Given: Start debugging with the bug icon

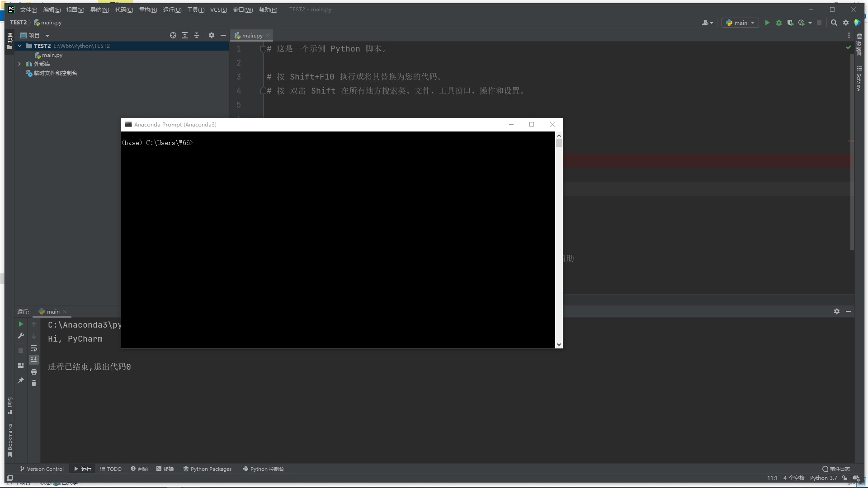Looking at the screenshot, I should [779, 23].
